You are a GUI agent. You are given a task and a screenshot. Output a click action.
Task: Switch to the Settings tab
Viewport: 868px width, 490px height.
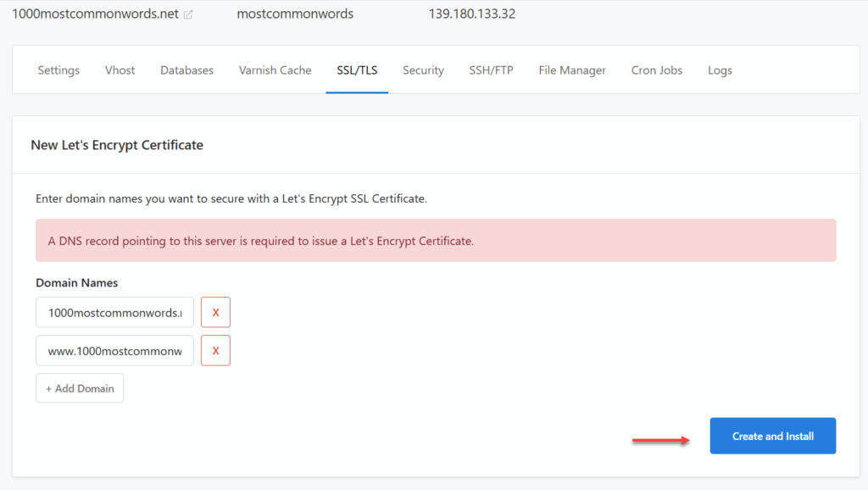(58, 70)
